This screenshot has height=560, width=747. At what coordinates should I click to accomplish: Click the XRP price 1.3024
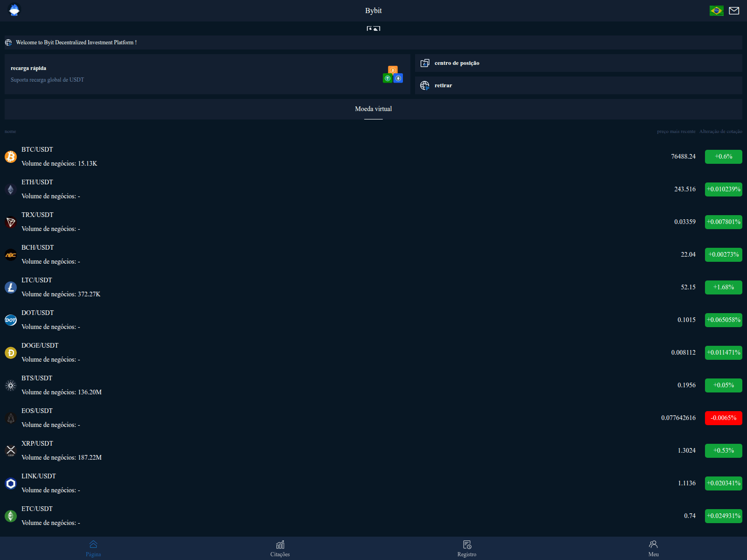(x=687, y=451)
